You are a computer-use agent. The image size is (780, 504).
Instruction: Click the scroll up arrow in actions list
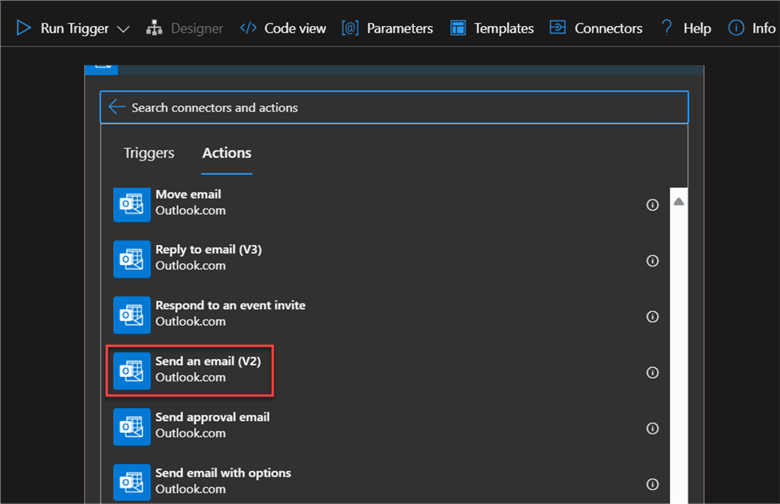coord(679,202)
